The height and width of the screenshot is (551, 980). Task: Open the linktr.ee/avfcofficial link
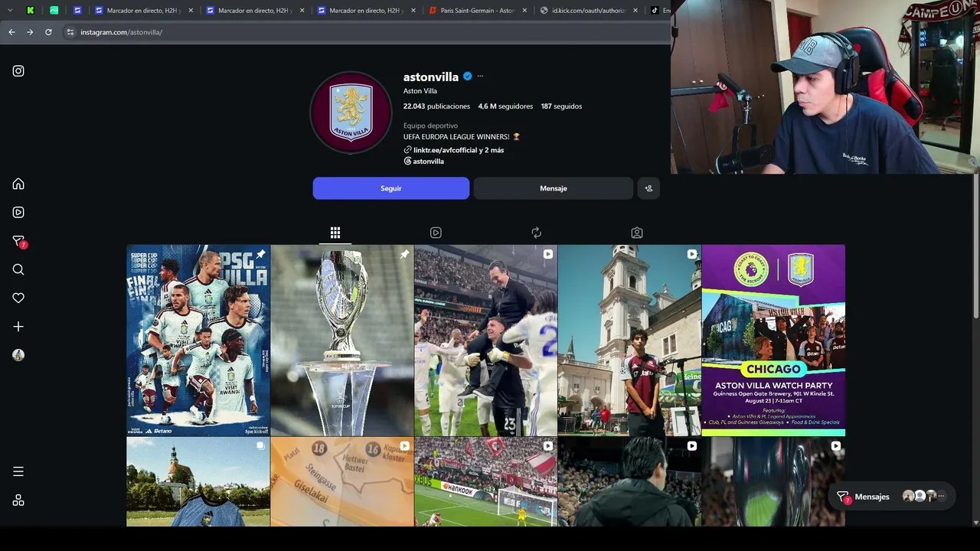pyautogui.click(x=453, y=150)
